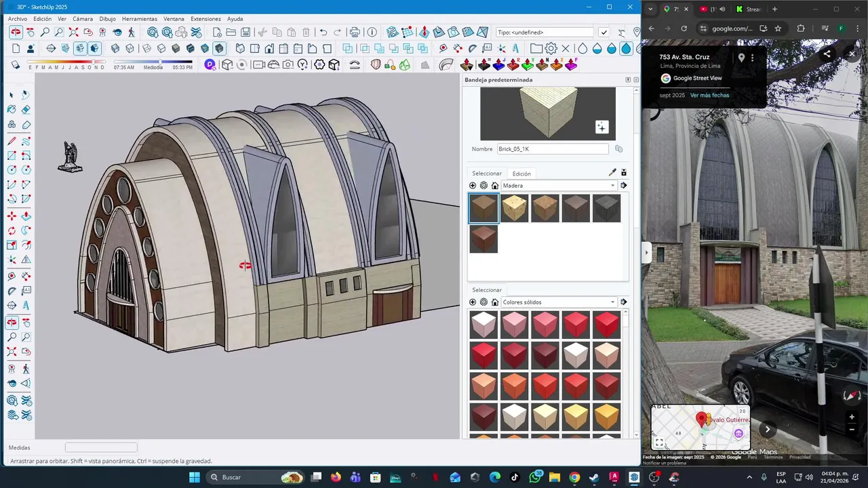The width and height of the screenshot is (868, 488).
Task: Click the Position Camera tool in top toolbar
Action: [102, 32]
